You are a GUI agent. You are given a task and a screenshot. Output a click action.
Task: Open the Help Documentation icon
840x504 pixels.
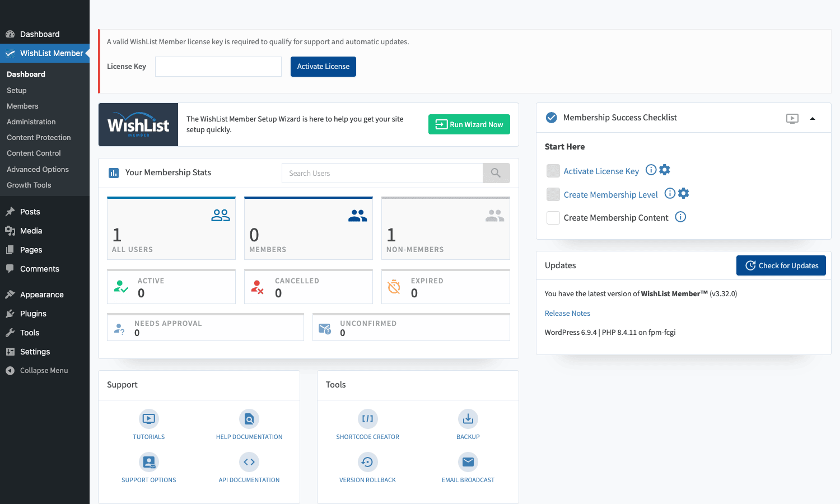point(249,419)
